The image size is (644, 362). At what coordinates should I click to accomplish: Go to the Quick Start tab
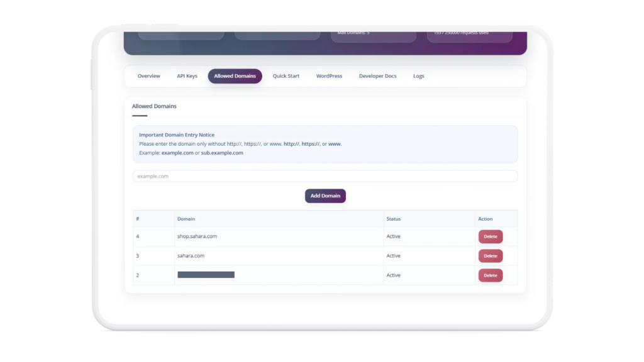click(x=286, y=76)
